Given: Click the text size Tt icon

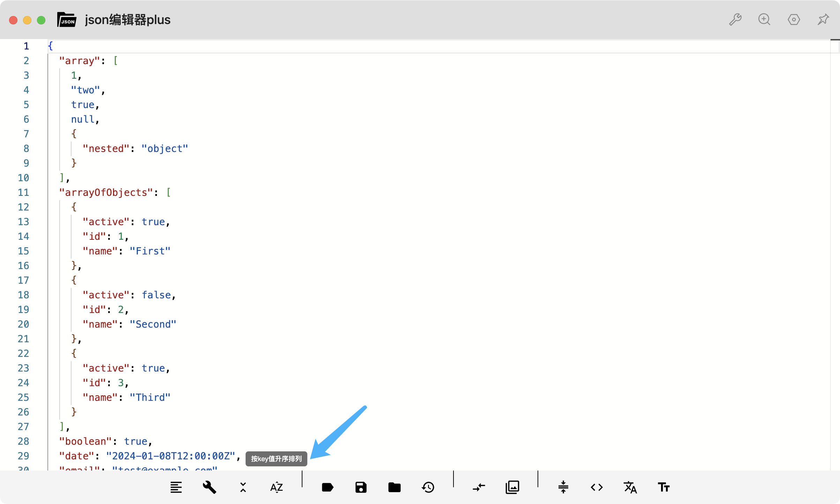Looking at the screenshot, I should point(664,487).
